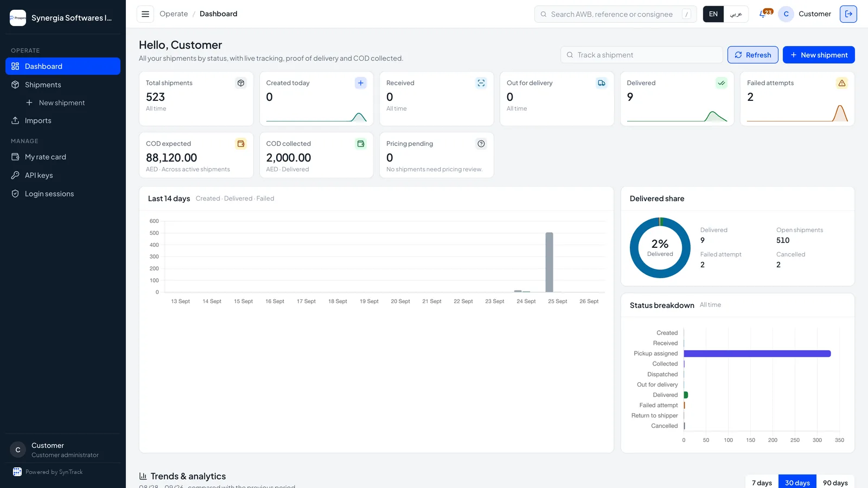Click the Open shipments value 510
Image resolution: width=868 pixels, height=488 pixels.
(x=783, y=240)
